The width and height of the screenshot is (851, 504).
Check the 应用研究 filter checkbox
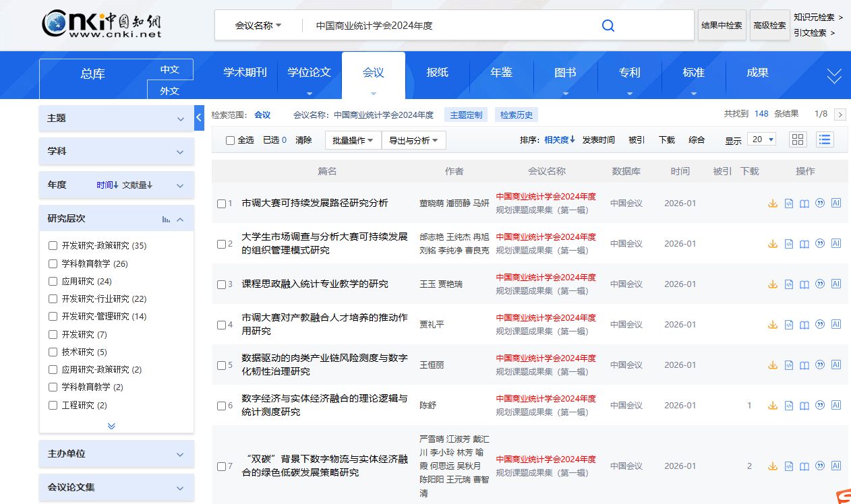53,281
